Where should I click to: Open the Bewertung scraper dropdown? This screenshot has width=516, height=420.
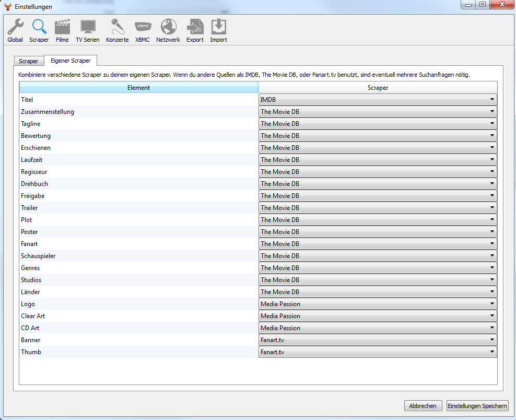click(378, 136)
